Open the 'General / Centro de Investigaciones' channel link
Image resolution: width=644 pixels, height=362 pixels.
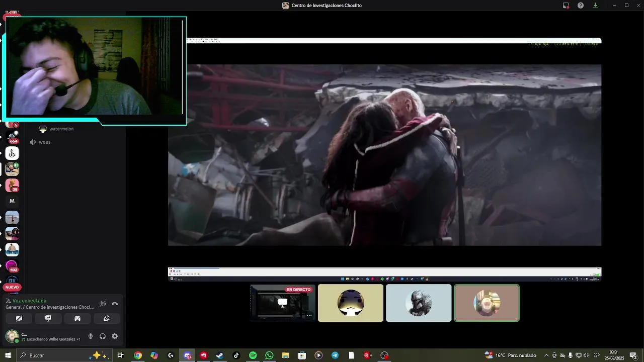click(49, 307)
